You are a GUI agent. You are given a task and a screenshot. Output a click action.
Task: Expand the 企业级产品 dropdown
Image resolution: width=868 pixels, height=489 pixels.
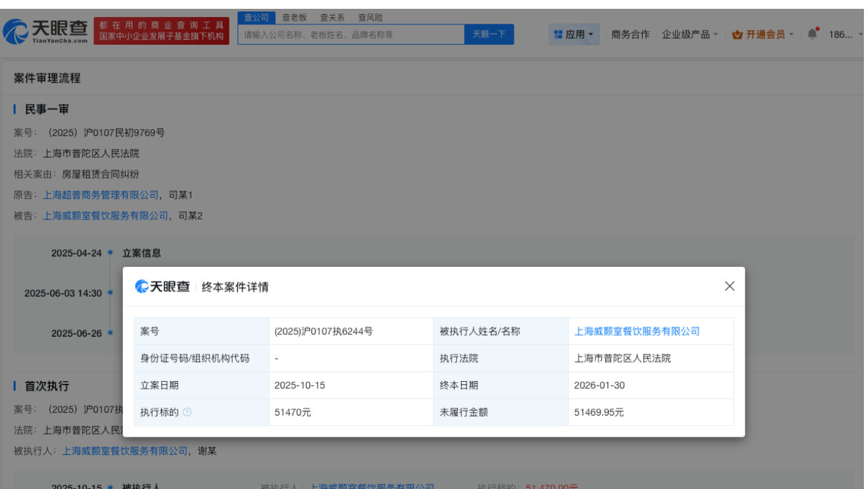click(x=687, y=34)
